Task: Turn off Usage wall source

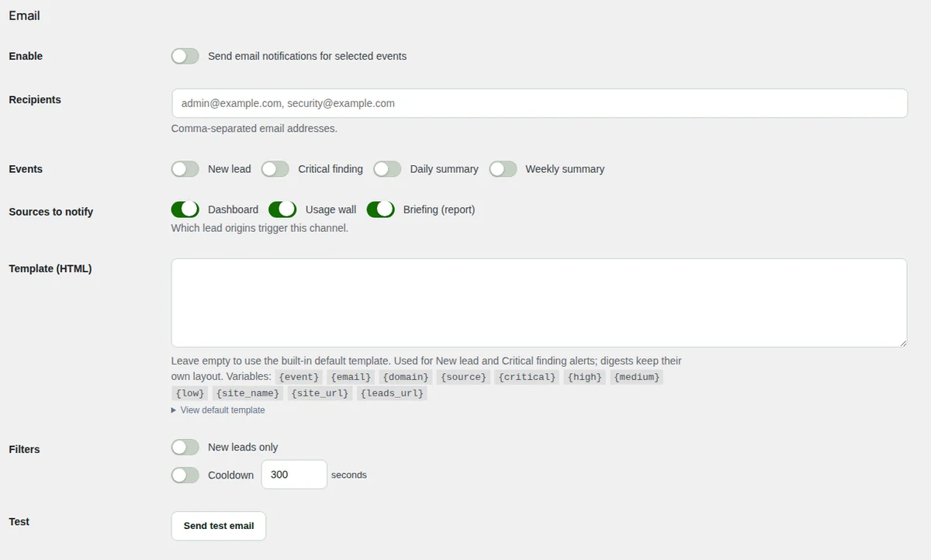Action: tap(282, 209)
